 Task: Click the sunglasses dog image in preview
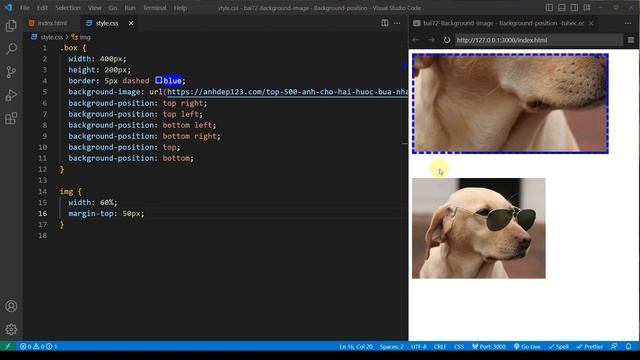(x=478, y=228)
